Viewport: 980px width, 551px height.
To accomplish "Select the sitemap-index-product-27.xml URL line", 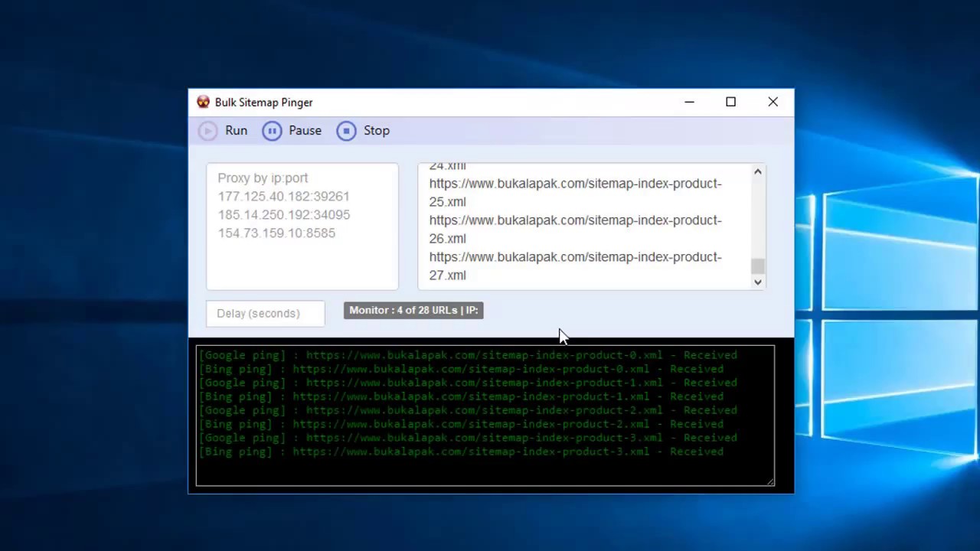I will (x=575, y=266).
